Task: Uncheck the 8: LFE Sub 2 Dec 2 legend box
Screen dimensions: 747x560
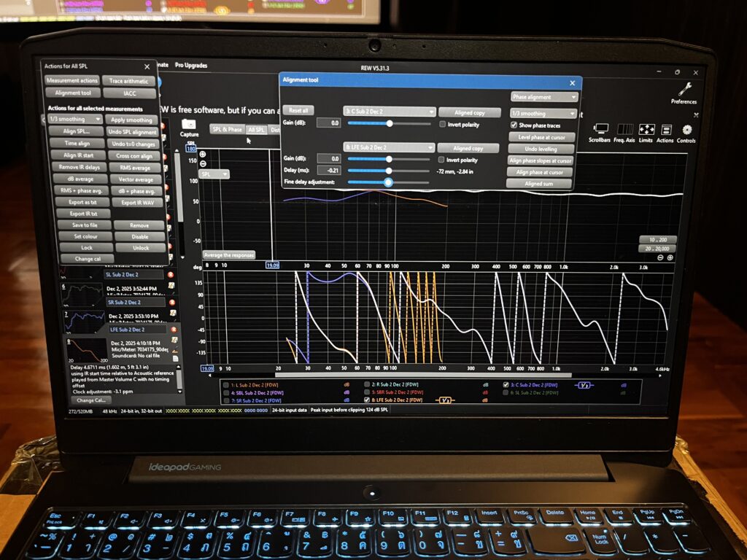Action: pyautogui.click(x=367, y=400)
